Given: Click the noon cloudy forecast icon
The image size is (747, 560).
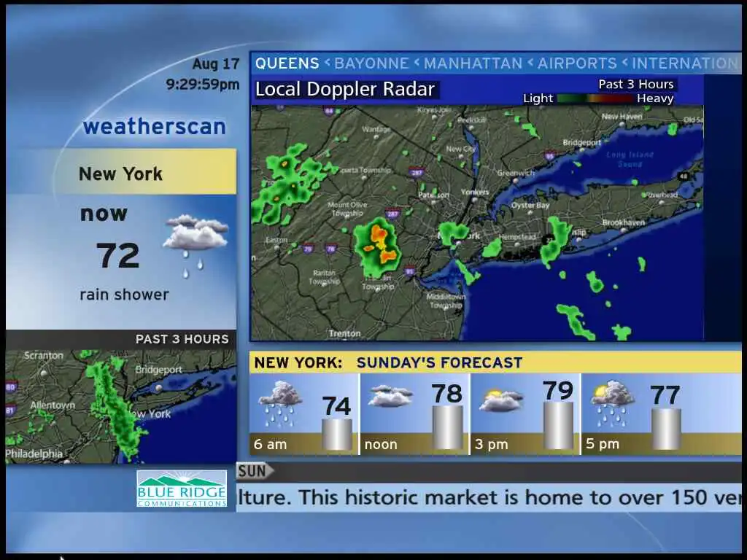Looking at the screenshot, I should (391, 396).
